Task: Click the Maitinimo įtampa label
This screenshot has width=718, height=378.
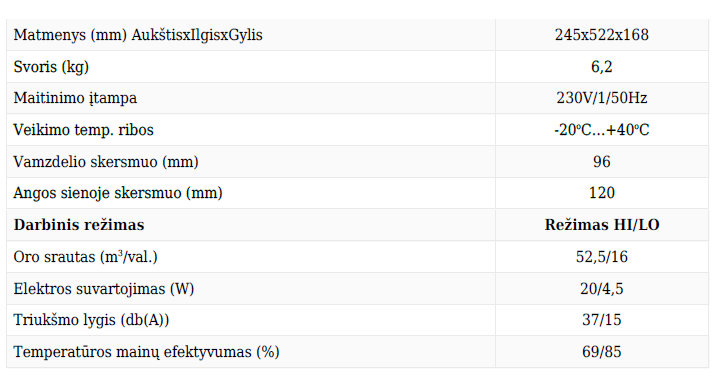Action: (x=75, y=98)
